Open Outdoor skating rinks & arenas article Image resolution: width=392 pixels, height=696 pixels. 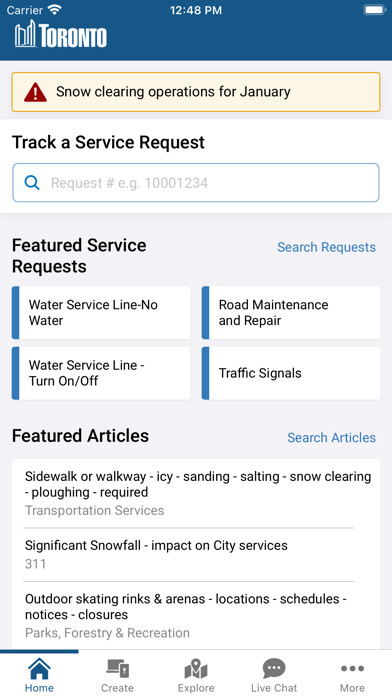(x=196, y=615)
